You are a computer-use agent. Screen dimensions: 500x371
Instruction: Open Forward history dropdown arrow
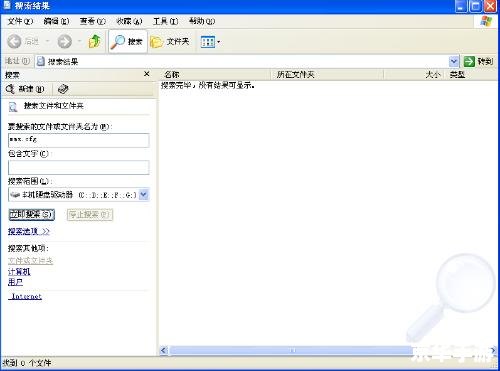coord(80,41)
